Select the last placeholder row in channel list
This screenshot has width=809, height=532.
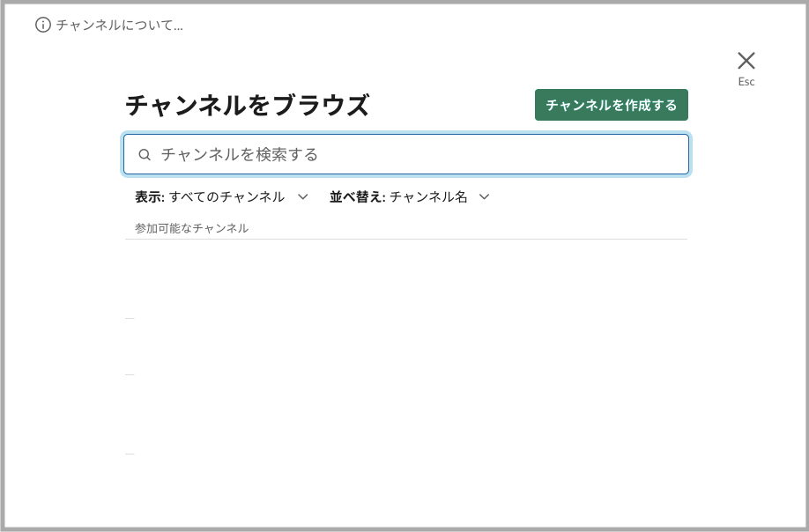point(130,454)
